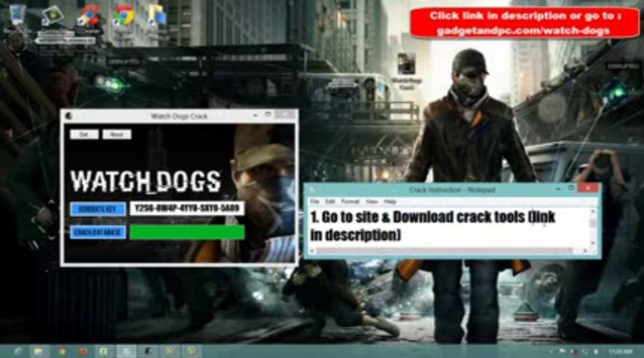Image resolution: width=644 pixels, height=358 pixels.
Task: Maximize the Watch Dogs Crack window
Action: point(268,115)
